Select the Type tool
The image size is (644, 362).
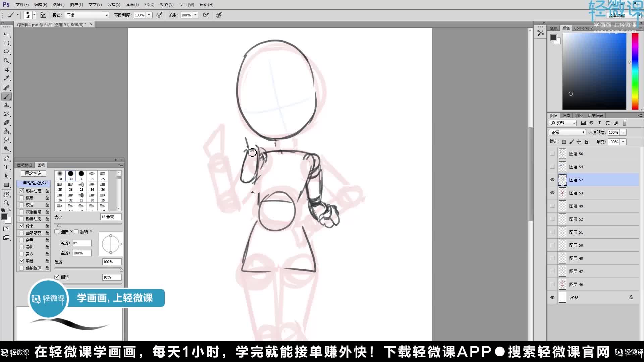[x=6, y=167]
